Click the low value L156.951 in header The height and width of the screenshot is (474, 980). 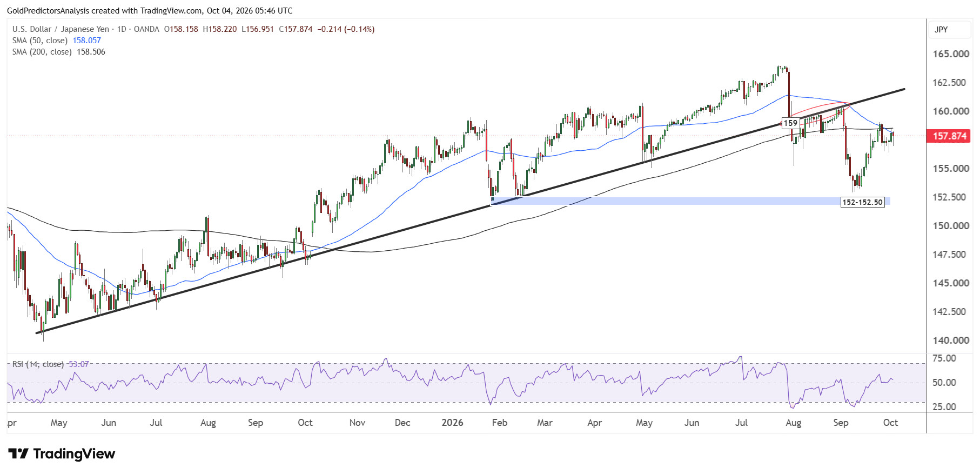(x=258, y=29)
